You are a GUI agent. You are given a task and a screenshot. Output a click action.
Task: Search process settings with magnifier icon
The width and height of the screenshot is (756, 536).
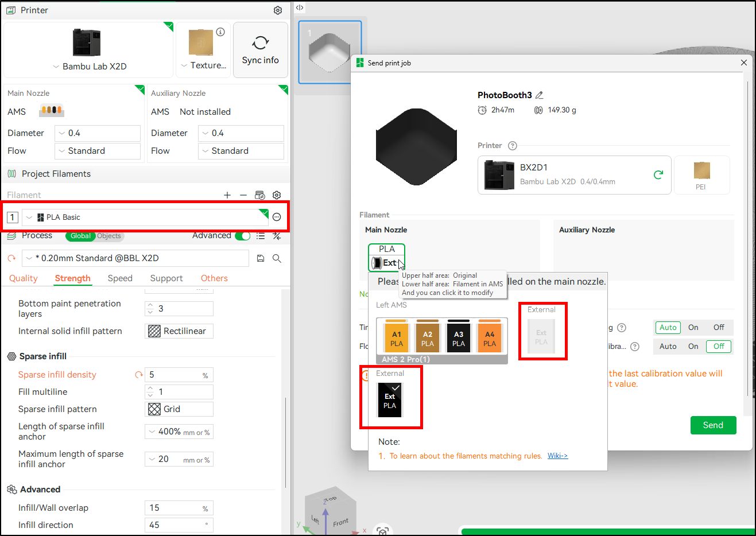pyautogui.click(x=277, y=258)
